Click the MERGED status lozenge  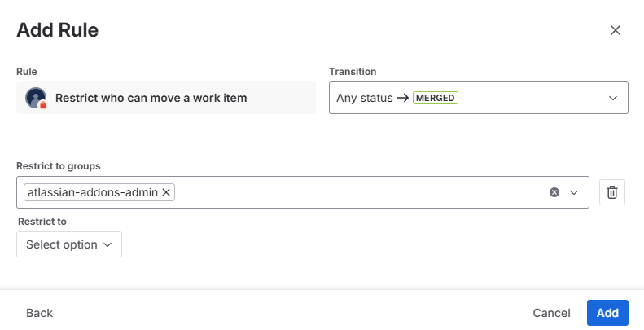pos(436,98)
